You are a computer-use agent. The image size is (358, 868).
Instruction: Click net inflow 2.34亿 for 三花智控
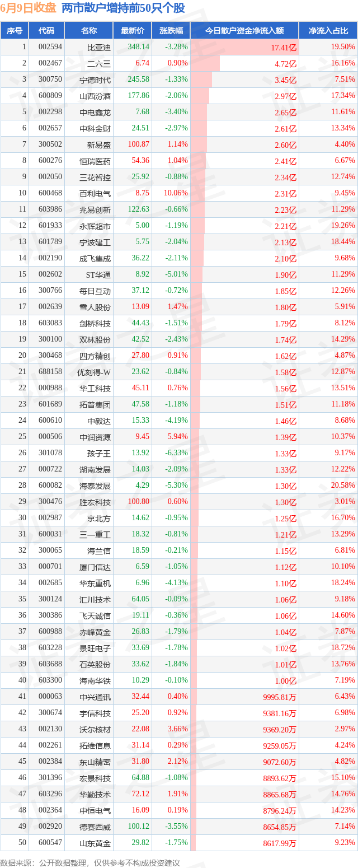(285, 178)
